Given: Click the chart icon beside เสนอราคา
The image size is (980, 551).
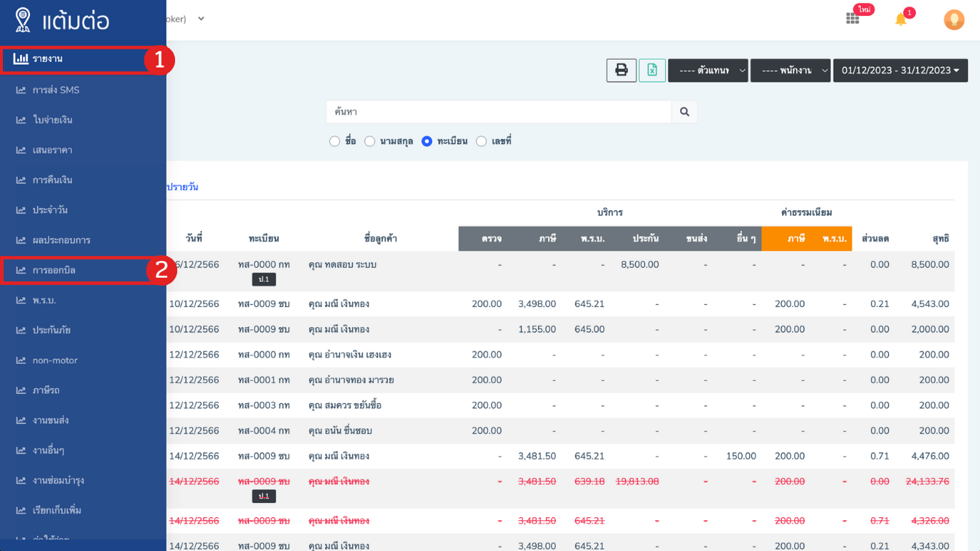Looking at the screenshot, I should [x=21, y=150].
